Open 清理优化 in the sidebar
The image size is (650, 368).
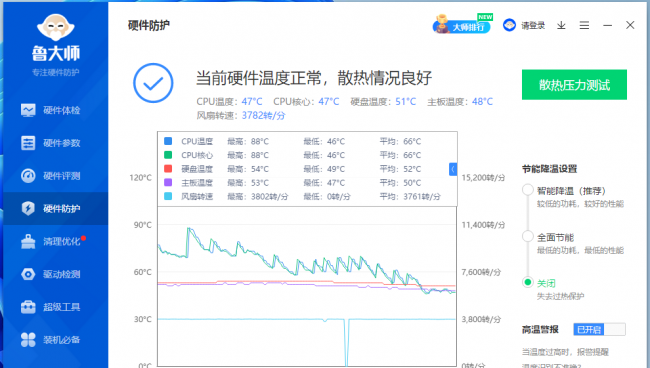click(x=56, y=241)
